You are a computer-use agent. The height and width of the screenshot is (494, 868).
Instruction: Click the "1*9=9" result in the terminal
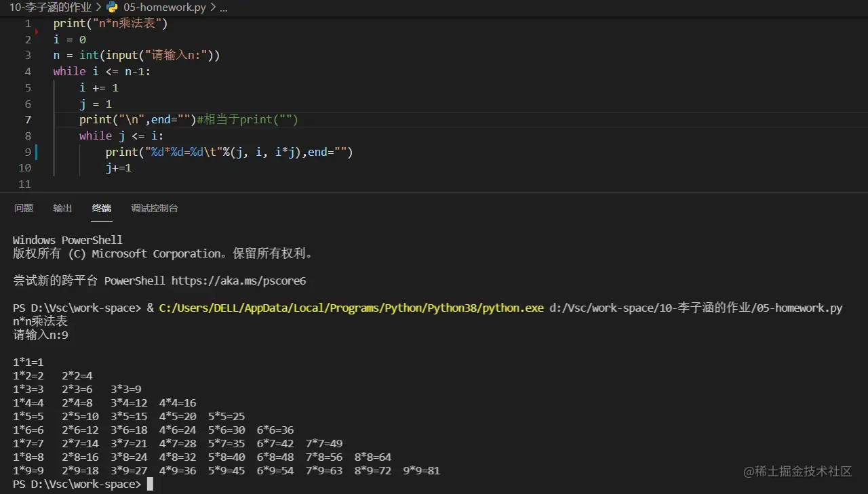click(x=28, y=470)
